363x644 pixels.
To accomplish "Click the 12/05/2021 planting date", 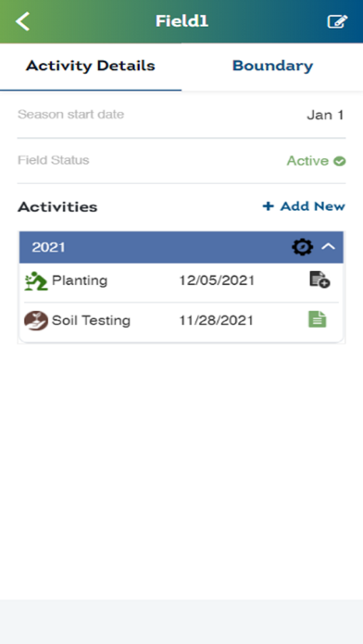I will [217, 280].
